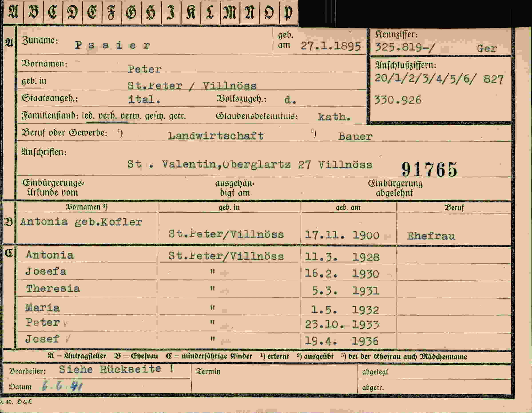The height and width of the screenshot is (413, 532).
Task: Click wife's name 'Antonia geb.Kofler'
Action: [x=81, y=222]
